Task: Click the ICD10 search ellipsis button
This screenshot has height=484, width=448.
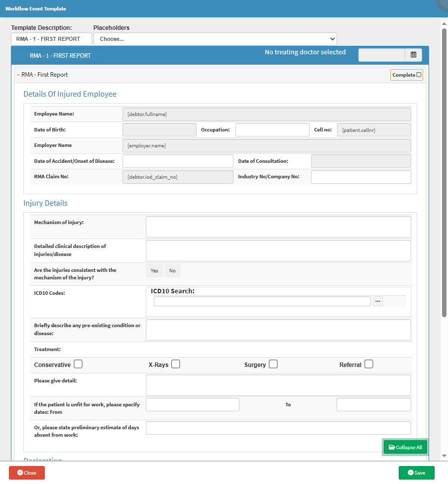Action: [x=378, y=301]
